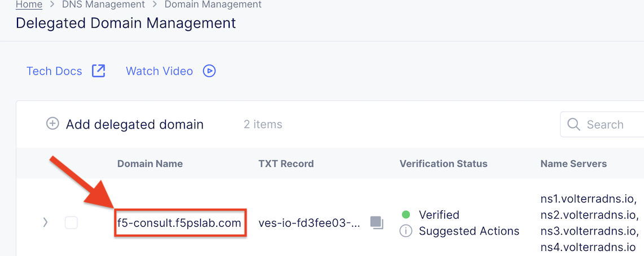Click the Domain Management breadcrumb

click(x=213, y=5)
